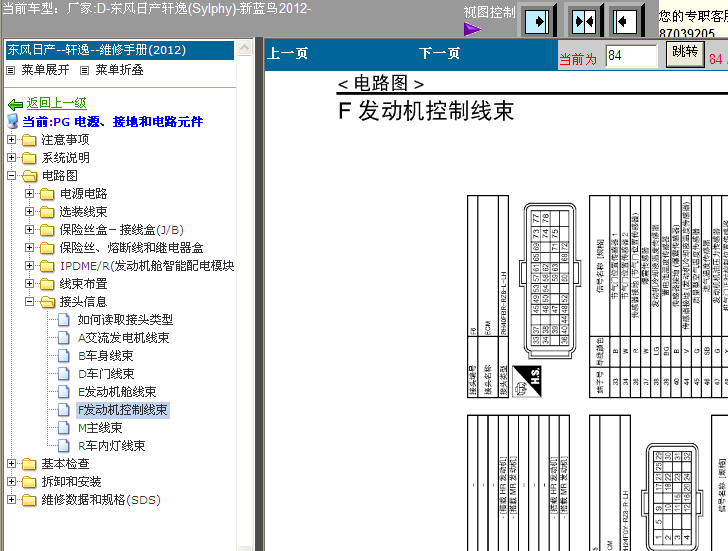The height and width of the screenshot is (551, 728).
Task: Click the ECM connector diagram image
Action: (552, 281)
